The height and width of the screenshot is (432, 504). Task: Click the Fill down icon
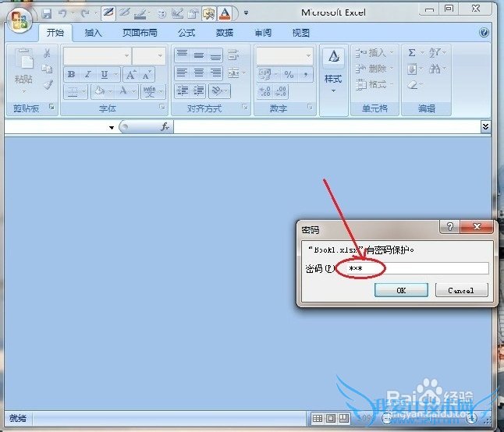tap(412, 69)
